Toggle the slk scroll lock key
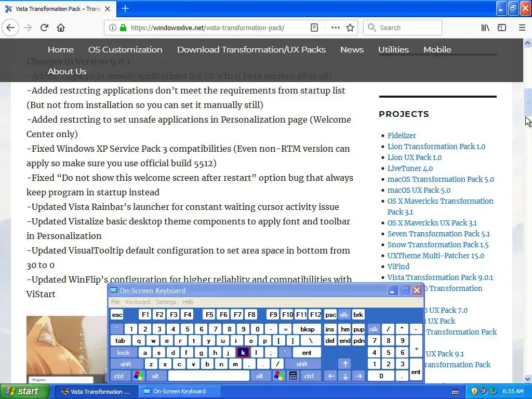This screenshot has width=532, height=399. coord(344,315)
